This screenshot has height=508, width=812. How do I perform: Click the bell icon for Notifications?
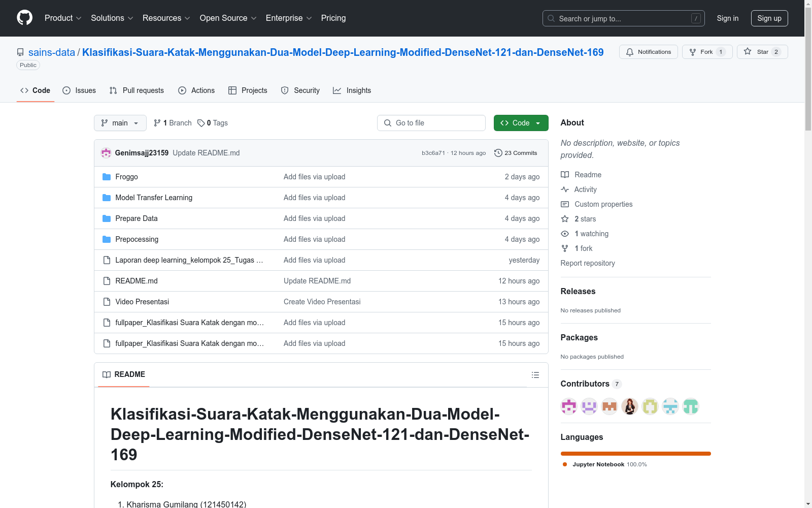pos(630,52)
